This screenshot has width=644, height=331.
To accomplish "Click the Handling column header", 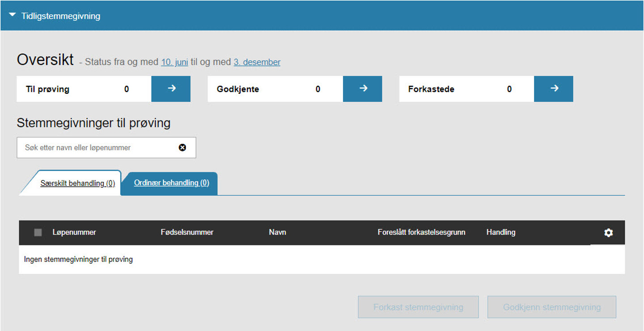I will pos(501,232).
